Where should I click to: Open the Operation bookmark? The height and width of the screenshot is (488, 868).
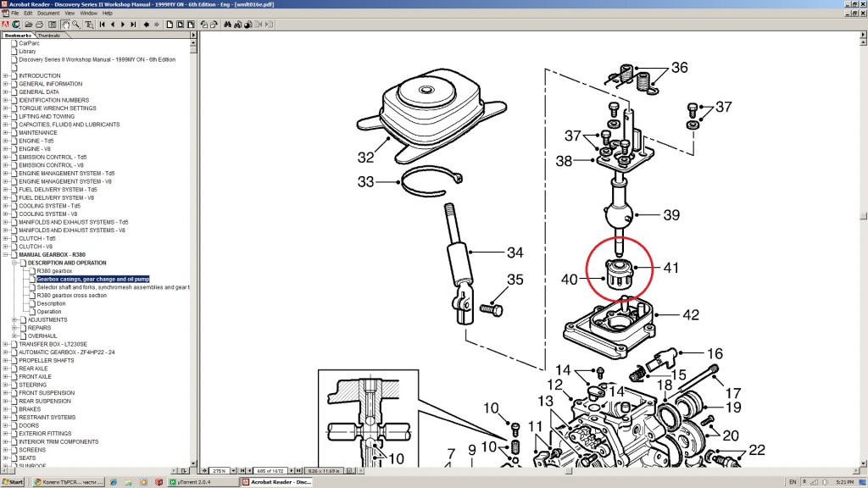[48, 312]
